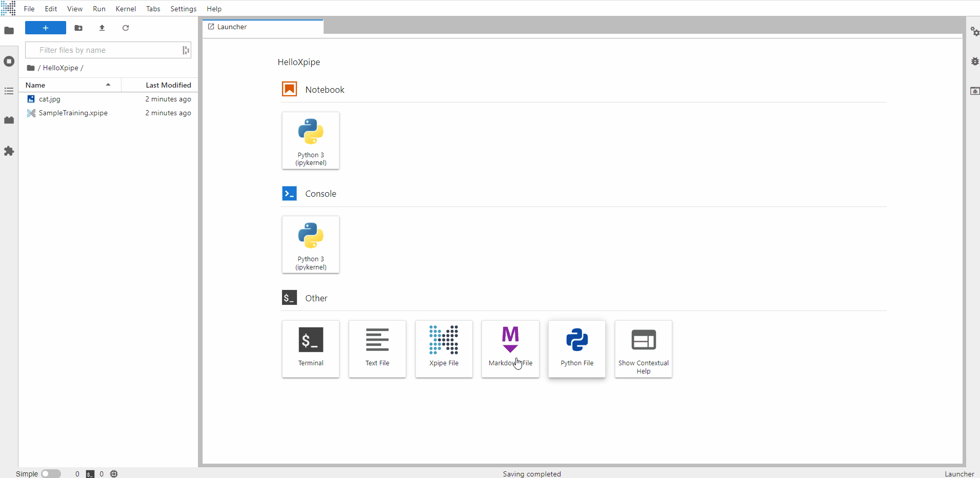Create a new Python File
Viewport: 980px width, 478px height.
(577, 349)
